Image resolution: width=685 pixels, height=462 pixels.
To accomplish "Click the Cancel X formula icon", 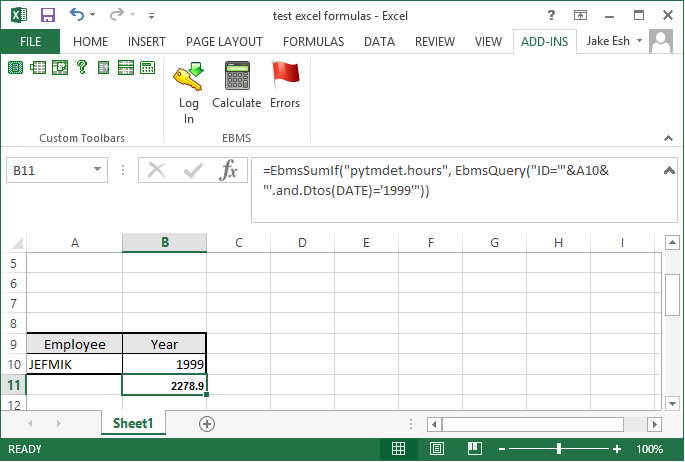I will 156,170.
